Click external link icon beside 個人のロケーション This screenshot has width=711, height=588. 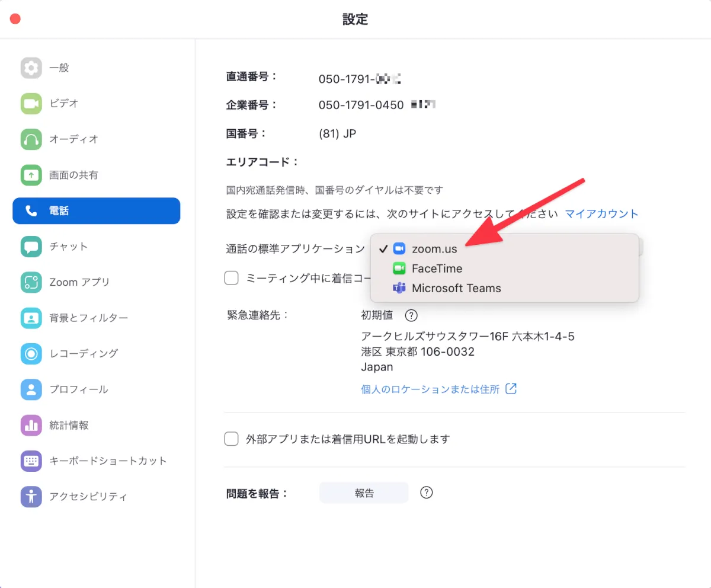click(511, 389)
